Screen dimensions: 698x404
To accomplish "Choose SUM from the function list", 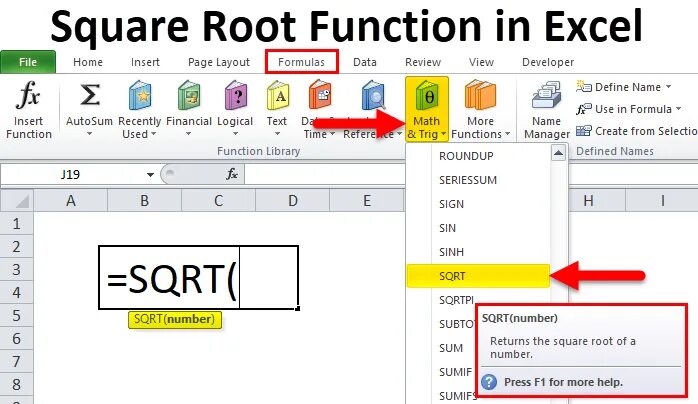I will point(451,348).
